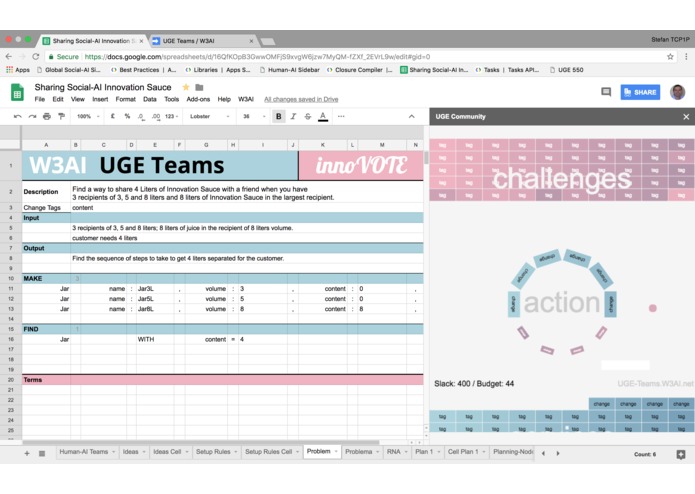Image resolution: width=695 pixels, height=494 pixels.
Task: Open the Human-AI Sidebar bookmark
Action: 289,70
